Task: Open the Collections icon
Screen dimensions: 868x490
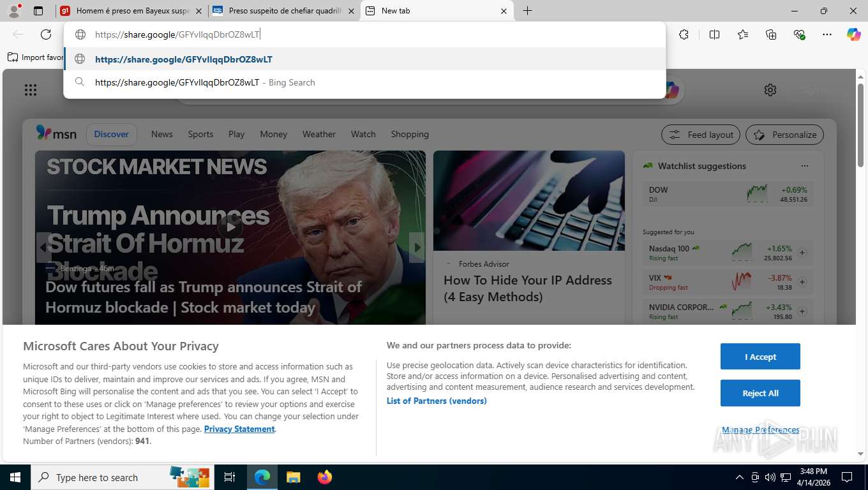Action: [771, 34]
